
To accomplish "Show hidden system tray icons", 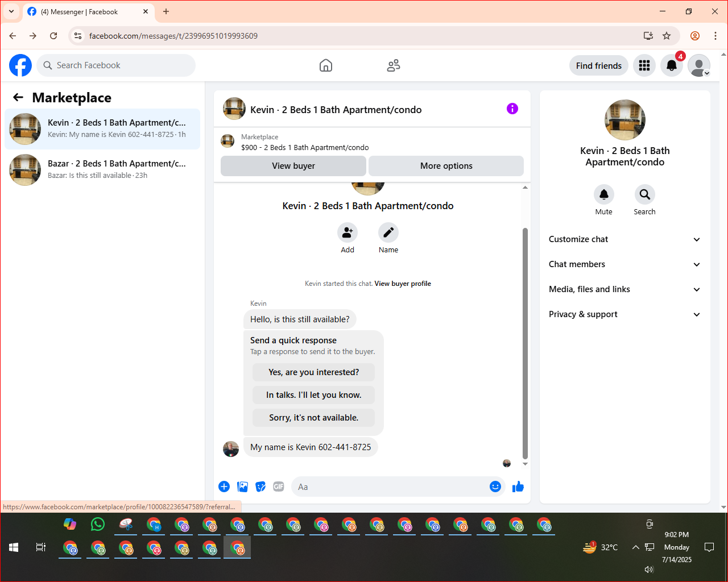I will pyautogui.click(x=635, y=547).
